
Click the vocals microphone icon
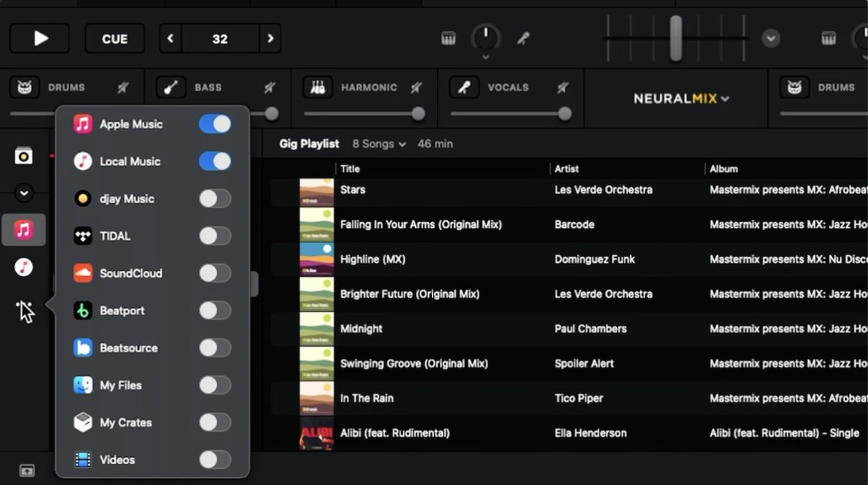click(x=464, y=87)
